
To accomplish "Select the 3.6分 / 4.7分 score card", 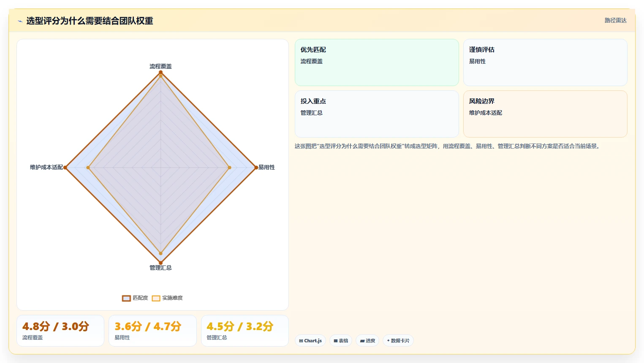I will click(x=152, y=330).
